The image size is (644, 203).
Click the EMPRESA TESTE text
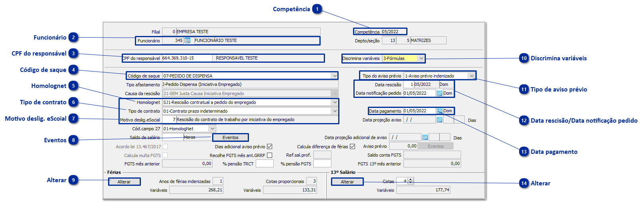click(x=193, y=32)
